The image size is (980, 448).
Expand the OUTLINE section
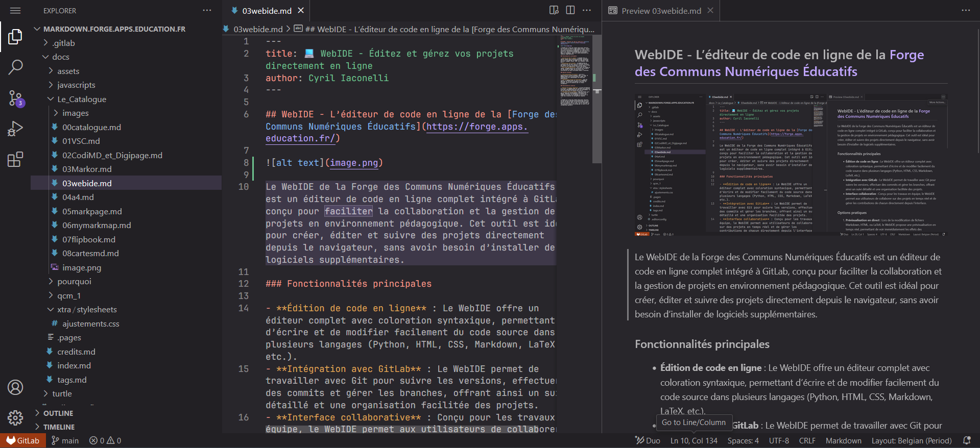[58, 413]
